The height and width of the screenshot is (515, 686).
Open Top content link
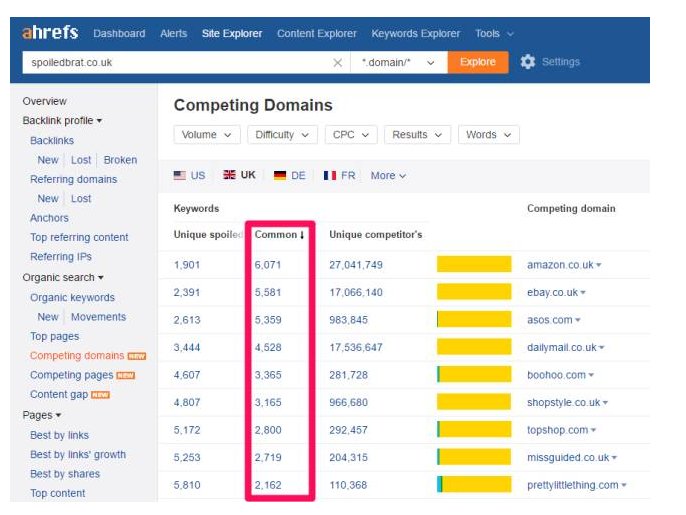coord(58,493)
